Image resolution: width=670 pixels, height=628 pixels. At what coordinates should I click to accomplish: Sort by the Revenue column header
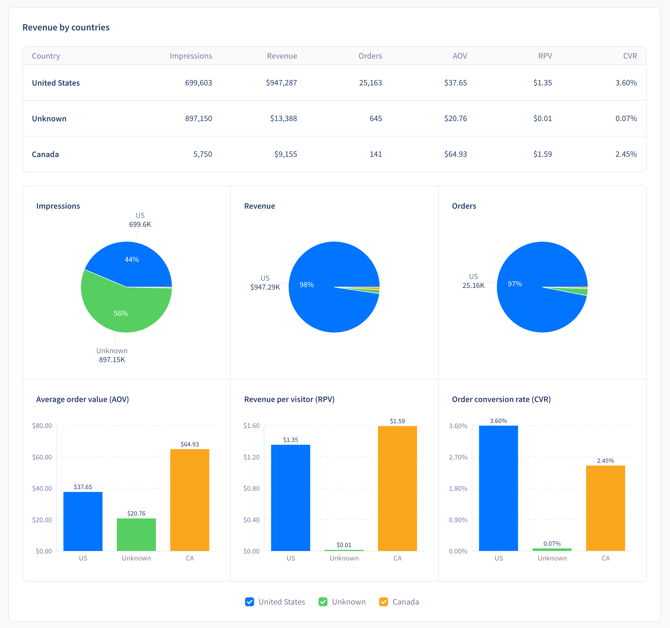pyautogui.click(x=282, y=56)
